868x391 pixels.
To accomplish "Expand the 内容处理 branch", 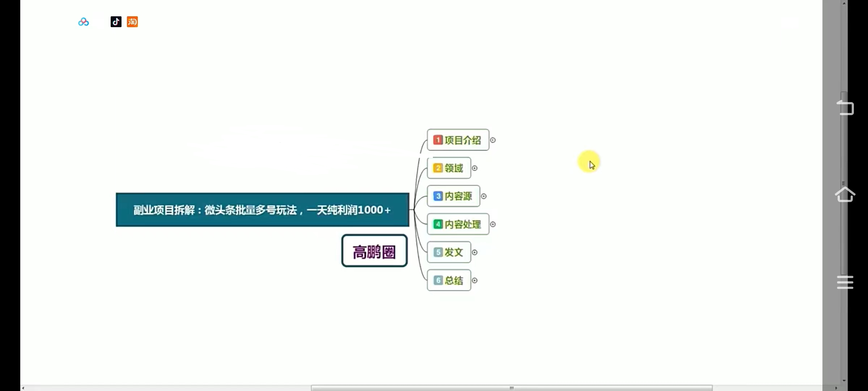I will coord(493,224).
